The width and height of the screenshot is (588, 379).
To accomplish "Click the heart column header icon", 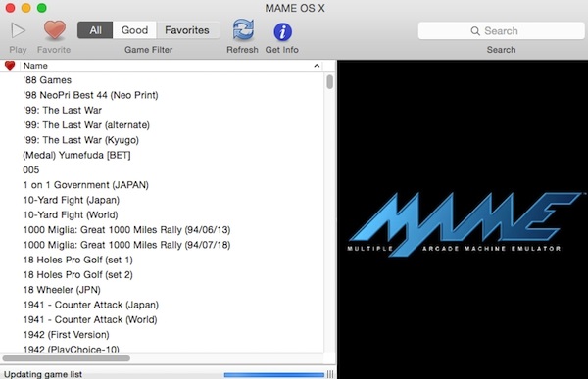I will [10, 66].
